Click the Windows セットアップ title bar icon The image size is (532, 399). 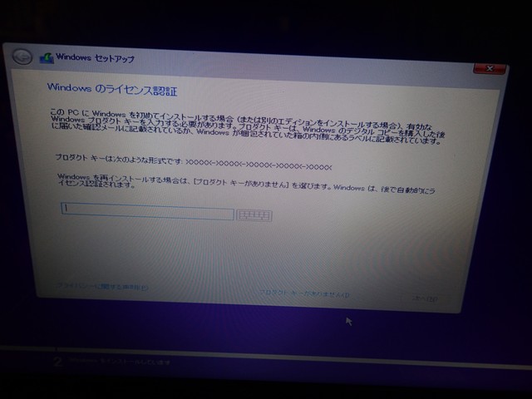coord(47,58)
